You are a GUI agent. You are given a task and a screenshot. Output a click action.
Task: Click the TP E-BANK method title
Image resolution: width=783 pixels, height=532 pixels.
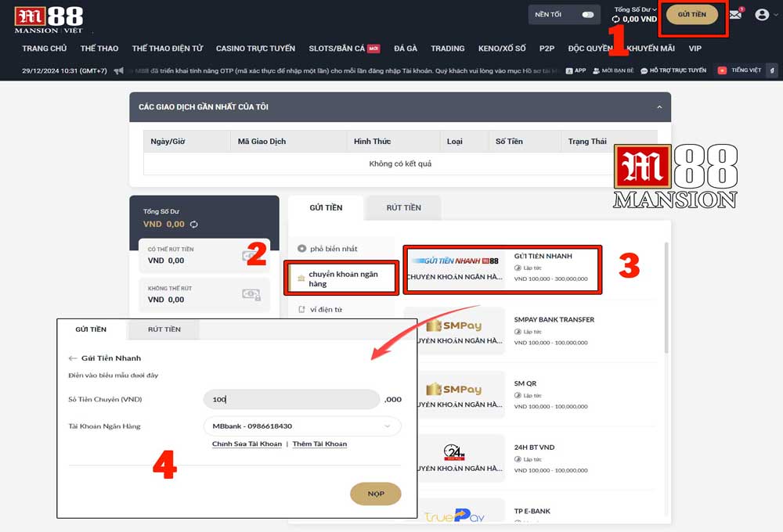[x=532, y=511]
